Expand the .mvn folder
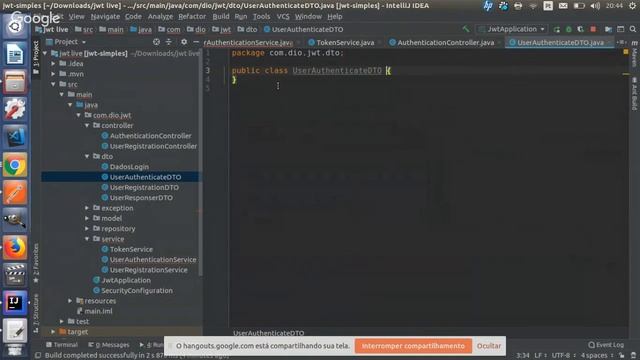This screenshot has height=360, width=640. pyautogui.click(x=53, y=74)
